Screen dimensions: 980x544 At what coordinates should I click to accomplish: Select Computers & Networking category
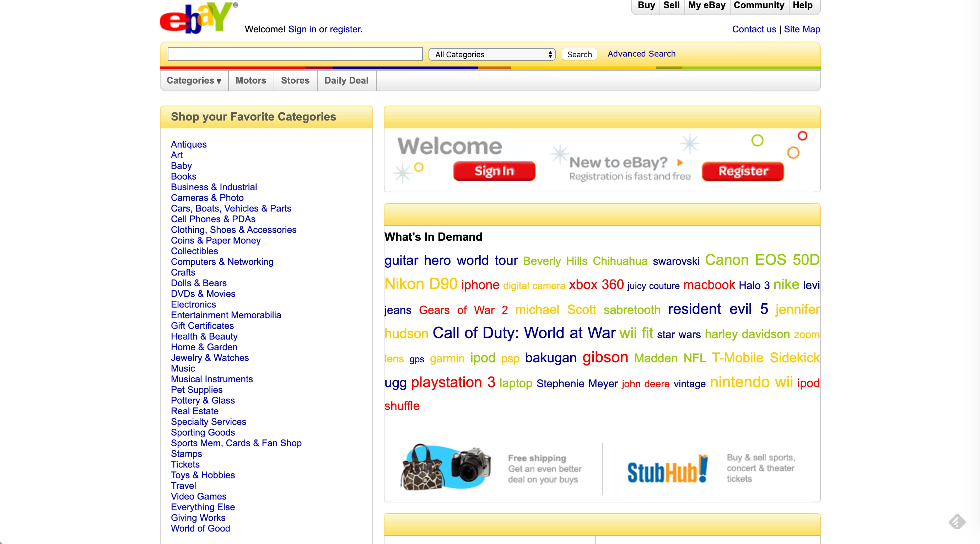coord(222,262)
